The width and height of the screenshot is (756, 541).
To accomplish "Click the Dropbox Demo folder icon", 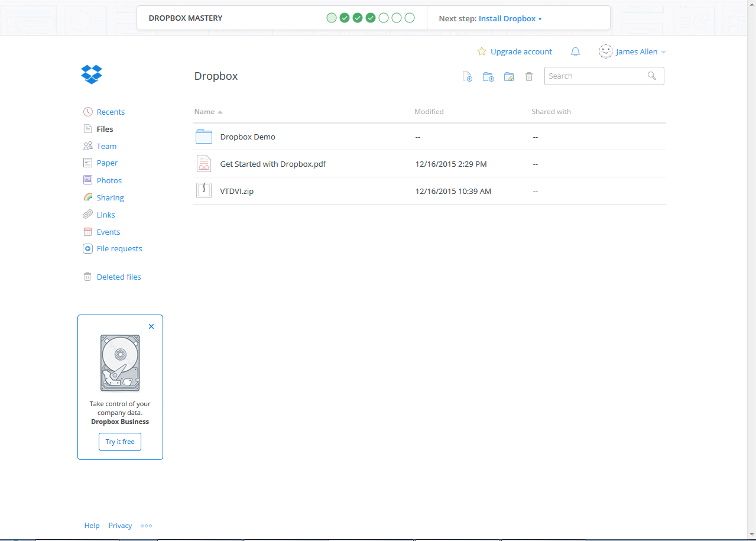I will tap(204, 137).
